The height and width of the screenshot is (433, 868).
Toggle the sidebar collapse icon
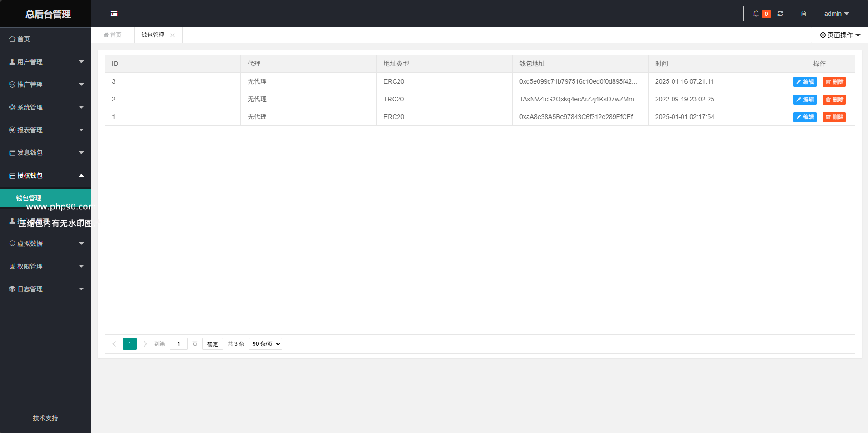point(114,14)
